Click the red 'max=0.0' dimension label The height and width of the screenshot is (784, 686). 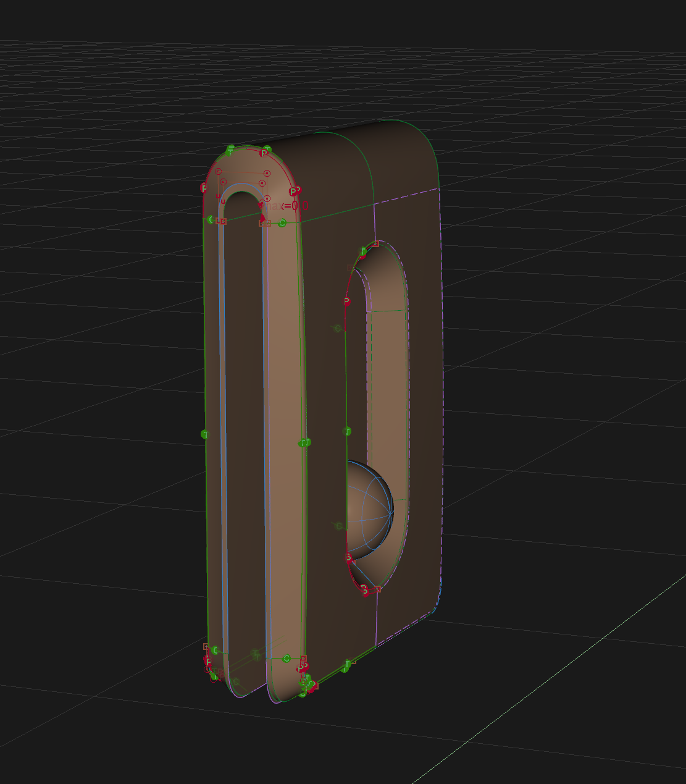285,206
